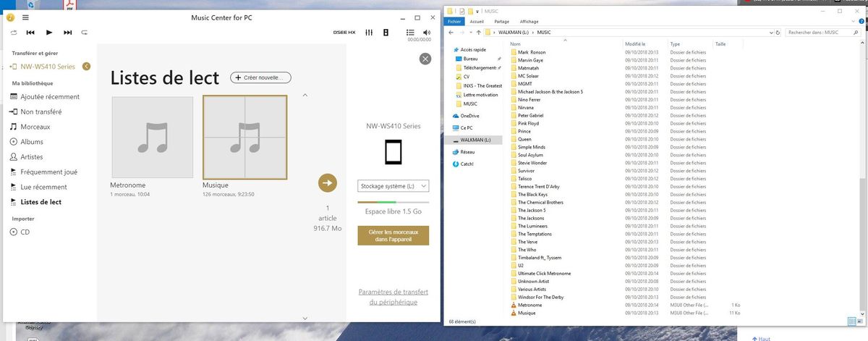The height and width of the screenshot is (341, 868).
Task: Skip to the next track
Action: [67, 33]
